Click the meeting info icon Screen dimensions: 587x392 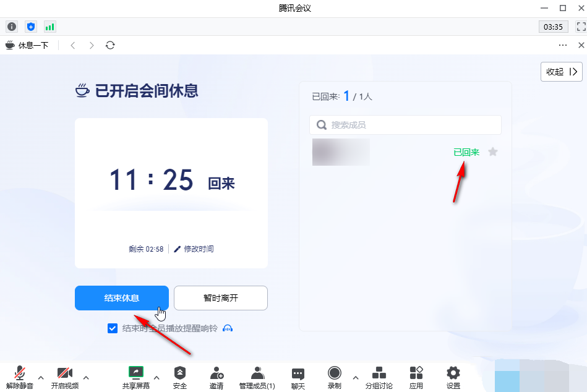coord(12,27)
